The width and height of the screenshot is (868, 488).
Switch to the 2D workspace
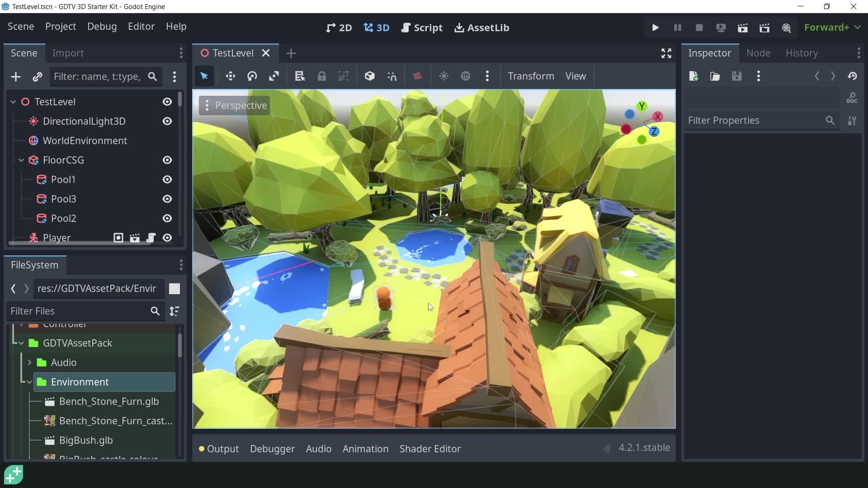tap(339, 28)
